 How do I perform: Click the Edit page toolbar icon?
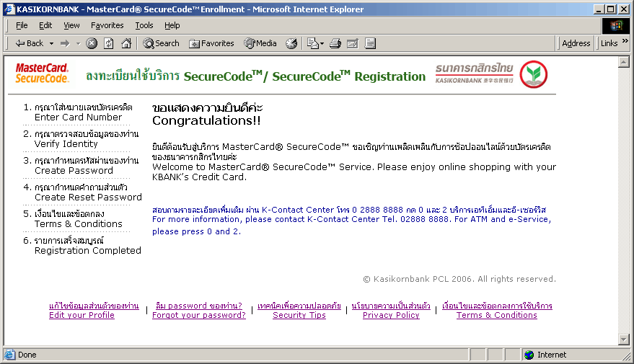coord(353,43)
